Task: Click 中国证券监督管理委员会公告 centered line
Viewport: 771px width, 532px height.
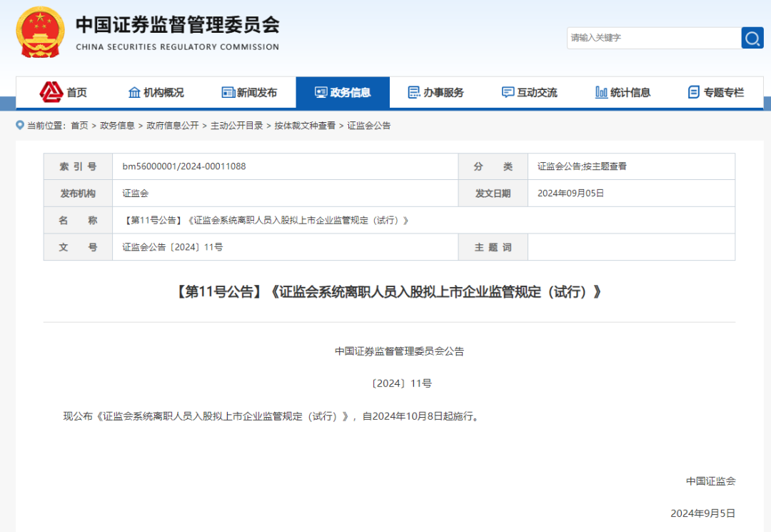Action: point(399,351)
